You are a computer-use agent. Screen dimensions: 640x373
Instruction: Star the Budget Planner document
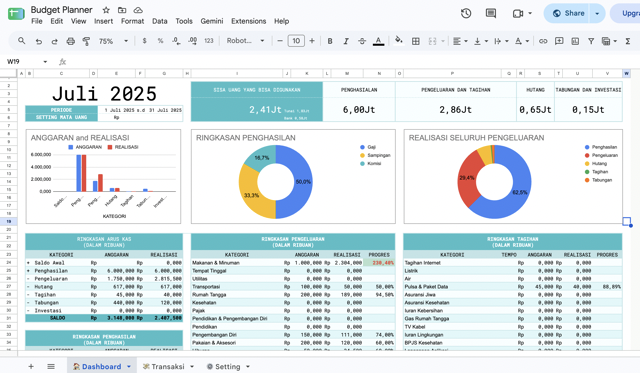point(106,10)
